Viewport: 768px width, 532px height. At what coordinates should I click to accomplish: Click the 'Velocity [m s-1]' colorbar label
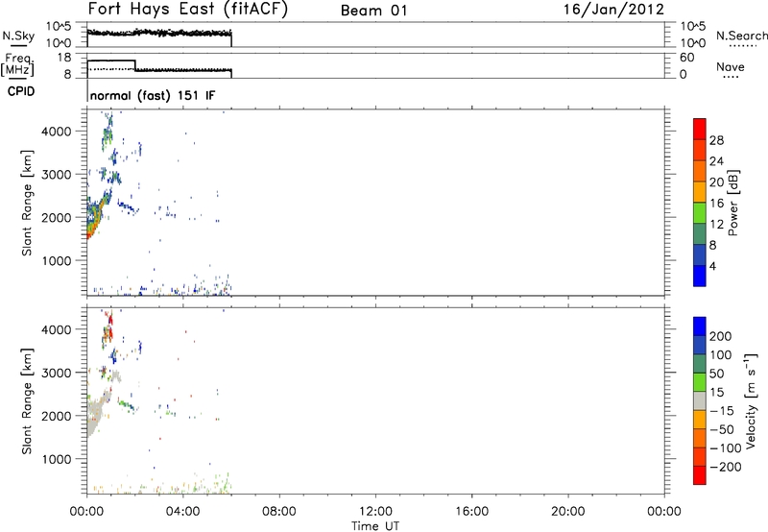751,401
